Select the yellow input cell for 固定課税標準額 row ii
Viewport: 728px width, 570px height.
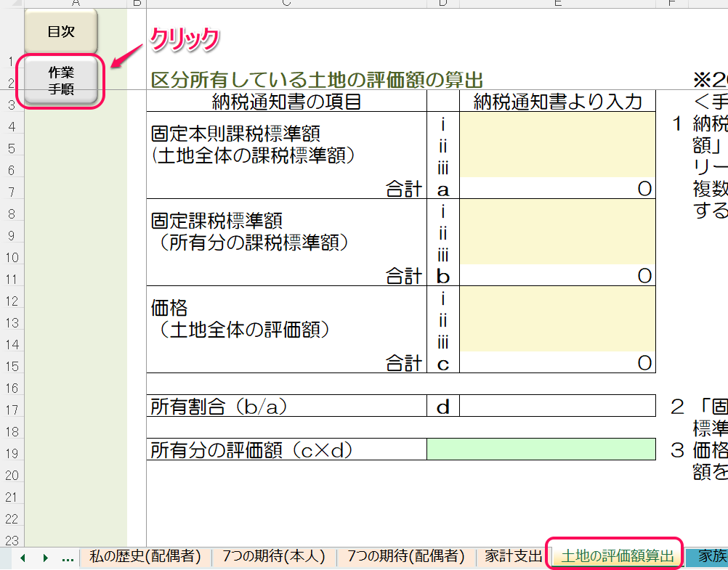coord(557,232)
